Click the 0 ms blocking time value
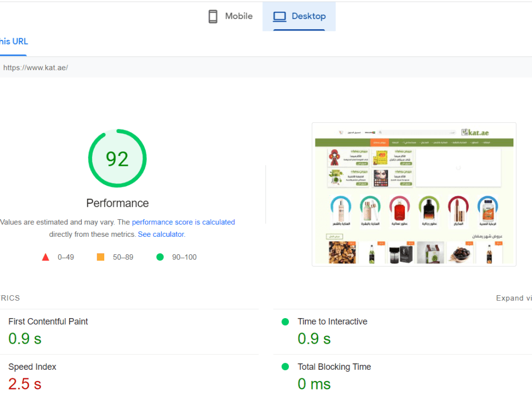The image size is (532, 399). tap(314, 384)
